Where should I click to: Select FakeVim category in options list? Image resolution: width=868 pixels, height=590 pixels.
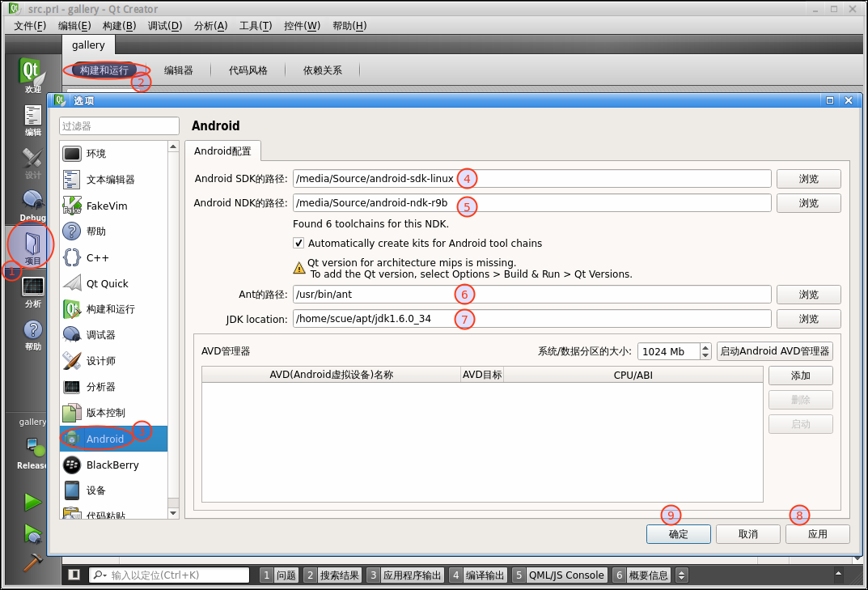[x=113, y=206]
